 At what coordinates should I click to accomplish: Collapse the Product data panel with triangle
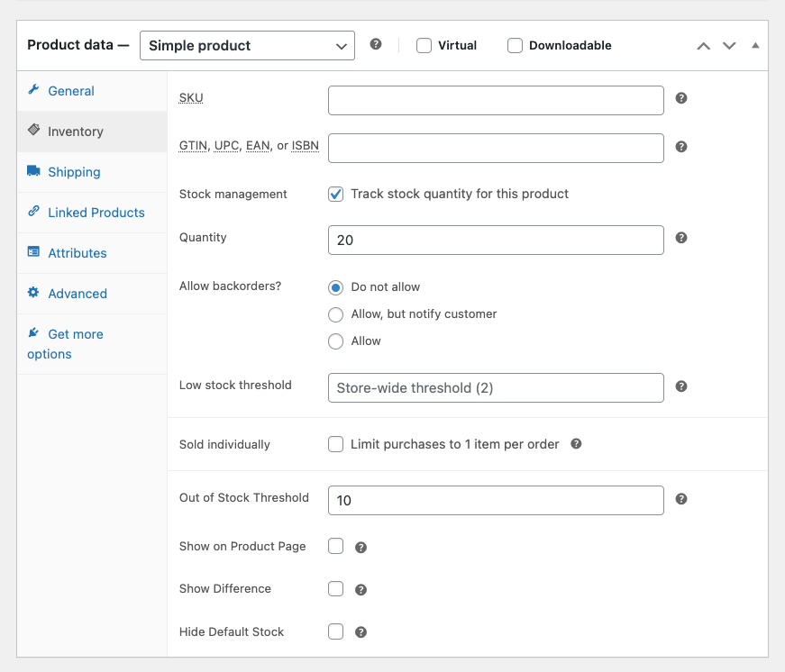755,46
